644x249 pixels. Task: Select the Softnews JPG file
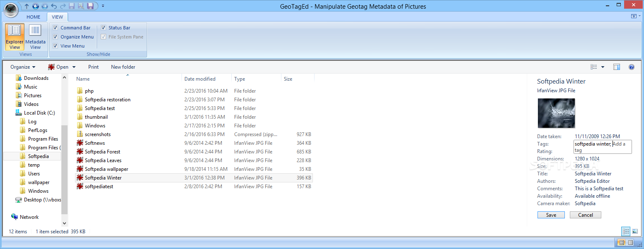click(194, 143)
